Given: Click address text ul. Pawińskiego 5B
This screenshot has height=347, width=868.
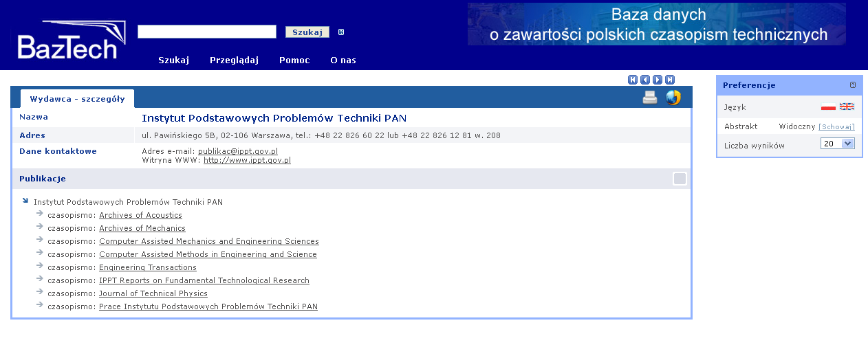Looking at the screenshot, I should pyautogui.click(x=321, y=135).
